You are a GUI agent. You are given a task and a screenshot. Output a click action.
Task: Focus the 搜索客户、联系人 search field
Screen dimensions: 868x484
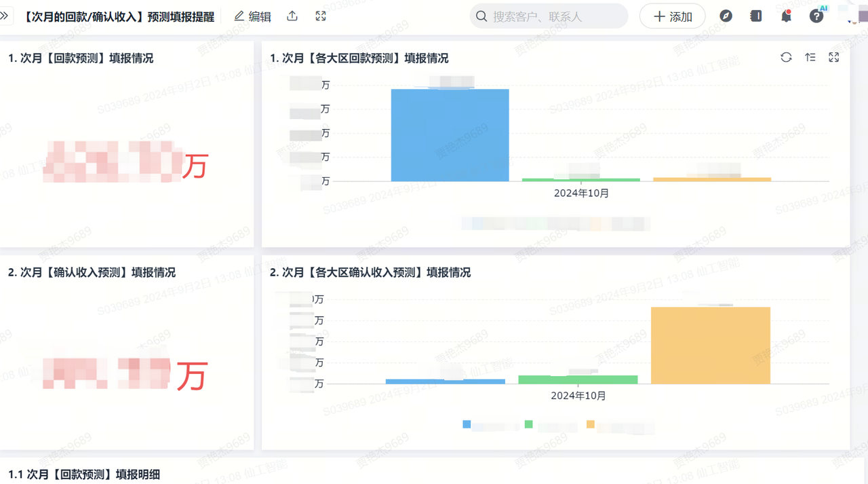[549, 16]
